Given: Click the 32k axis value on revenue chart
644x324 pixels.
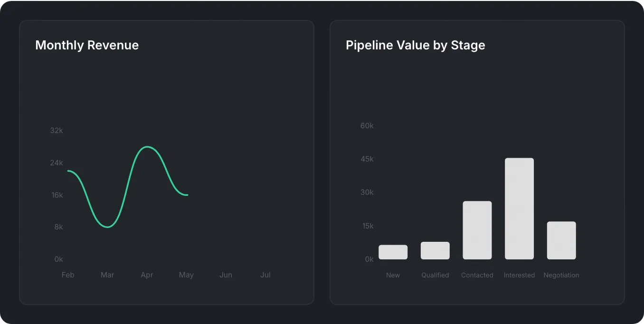Looking at the screenshot, I should click(56, 130).
